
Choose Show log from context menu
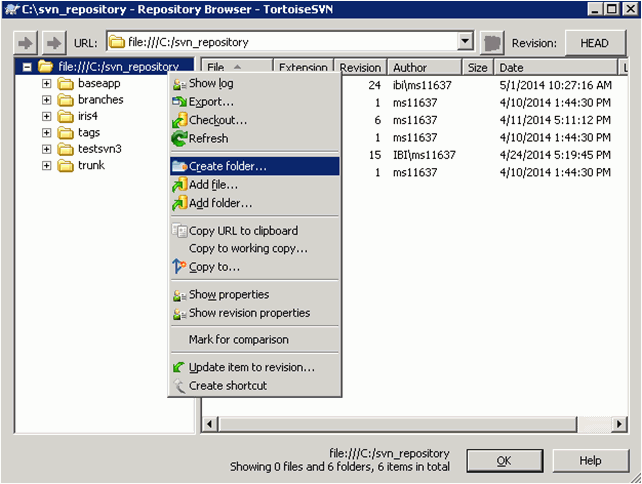pos(255,84)
